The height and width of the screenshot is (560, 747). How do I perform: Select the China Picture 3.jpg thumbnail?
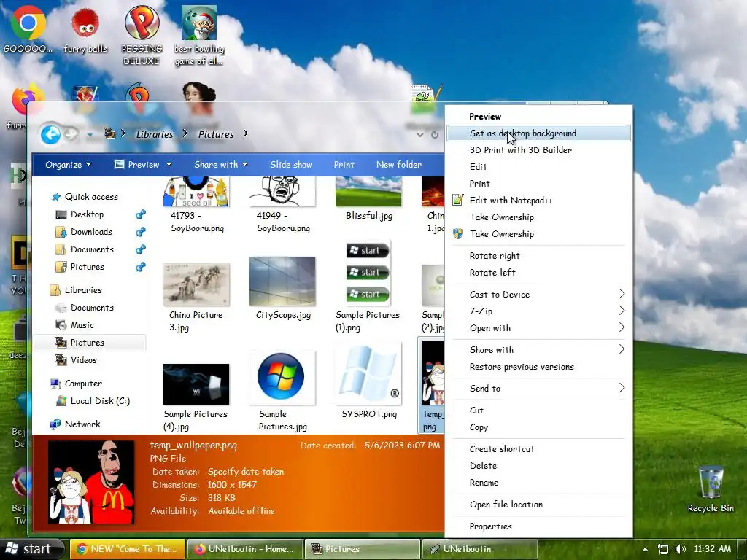[196, 284]
